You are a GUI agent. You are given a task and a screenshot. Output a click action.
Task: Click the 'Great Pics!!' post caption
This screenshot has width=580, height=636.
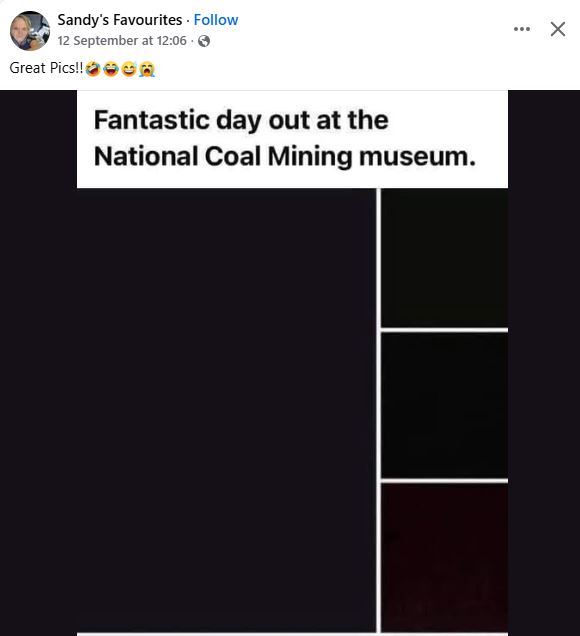[46, 68]
